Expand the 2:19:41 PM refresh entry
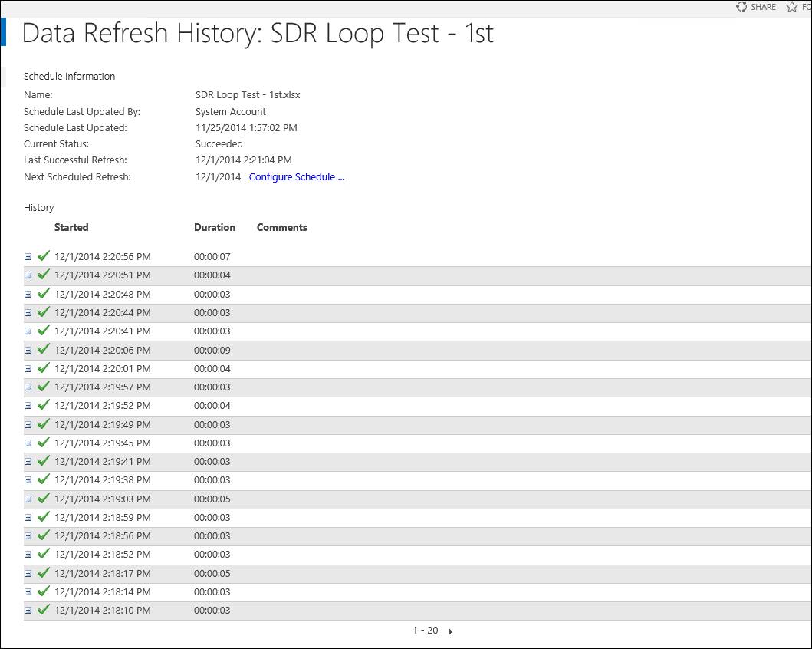812x649 pixels. (28, 462)
